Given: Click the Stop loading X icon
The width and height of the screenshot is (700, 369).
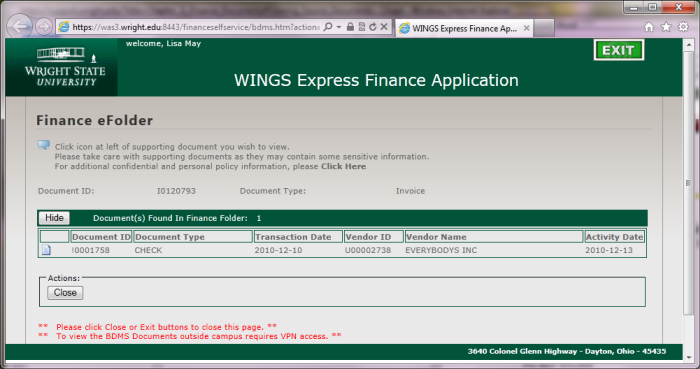Looking at the screenshot, I should (384, 27).
